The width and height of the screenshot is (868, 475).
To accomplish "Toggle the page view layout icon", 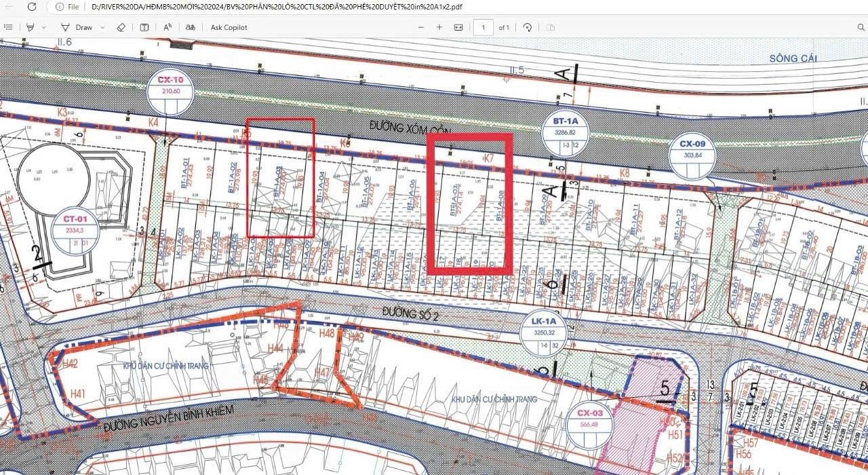I will click(x=551, y=27).
